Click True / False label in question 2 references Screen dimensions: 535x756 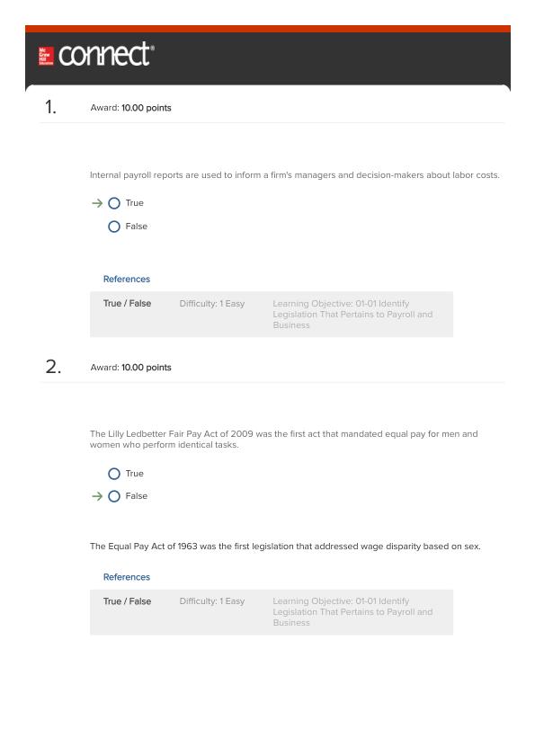[127, 601]
